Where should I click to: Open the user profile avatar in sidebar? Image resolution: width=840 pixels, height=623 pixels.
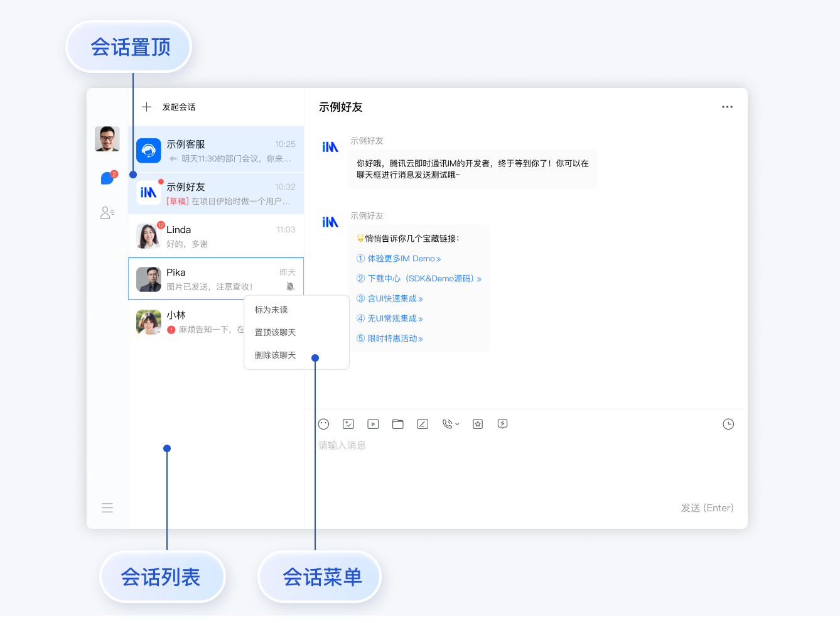pyautogui.click(x=107, y=139)
